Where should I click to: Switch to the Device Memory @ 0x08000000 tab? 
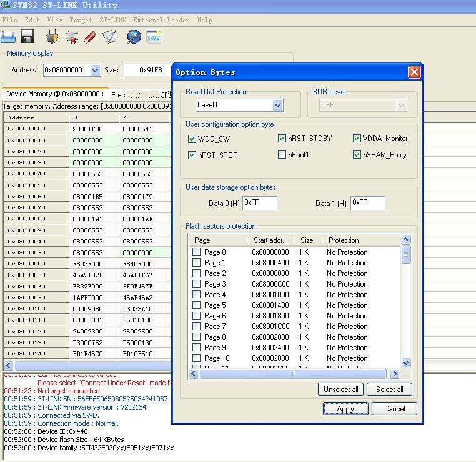point(55,94)
